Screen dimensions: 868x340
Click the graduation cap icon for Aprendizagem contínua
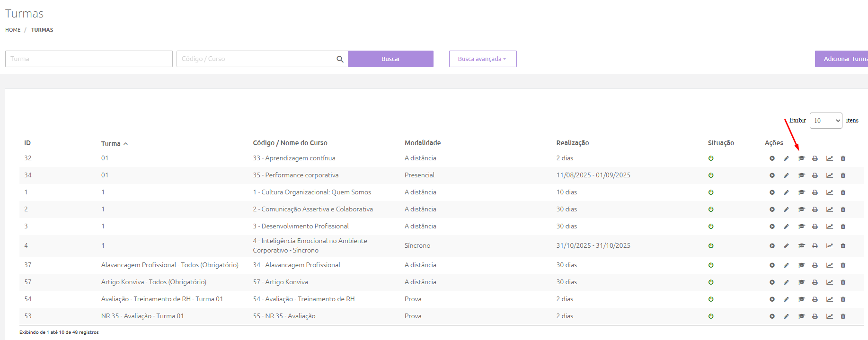pyautogui.click(x=801, y=158)
